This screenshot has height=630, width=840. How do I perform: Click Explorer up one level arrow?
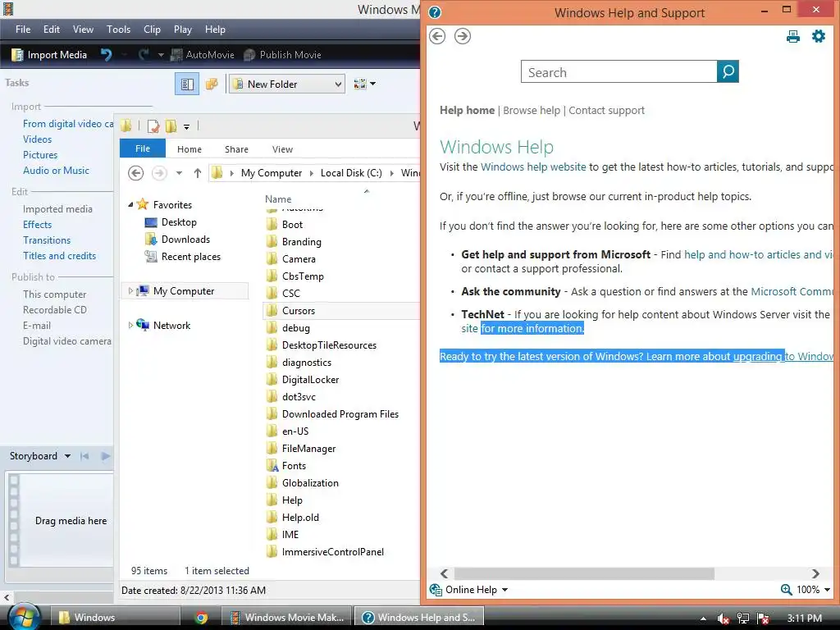(x=197, y=173)
